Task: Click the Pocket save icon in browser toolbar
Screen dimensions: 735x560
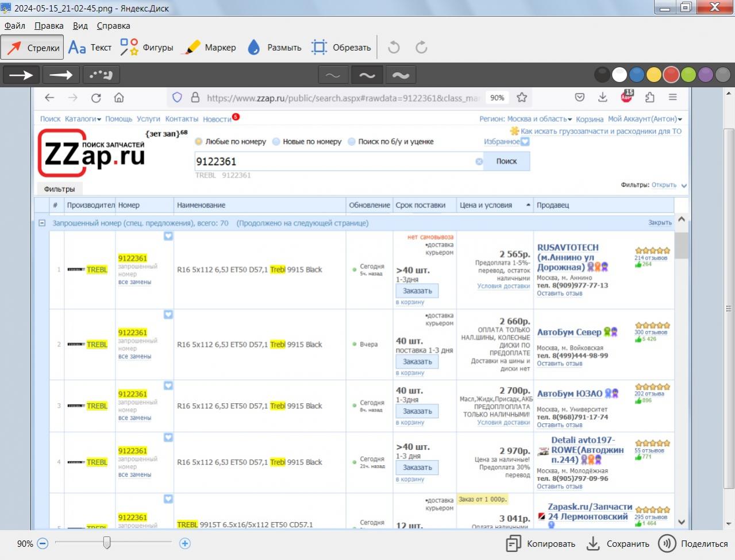Action: [580, 98]
